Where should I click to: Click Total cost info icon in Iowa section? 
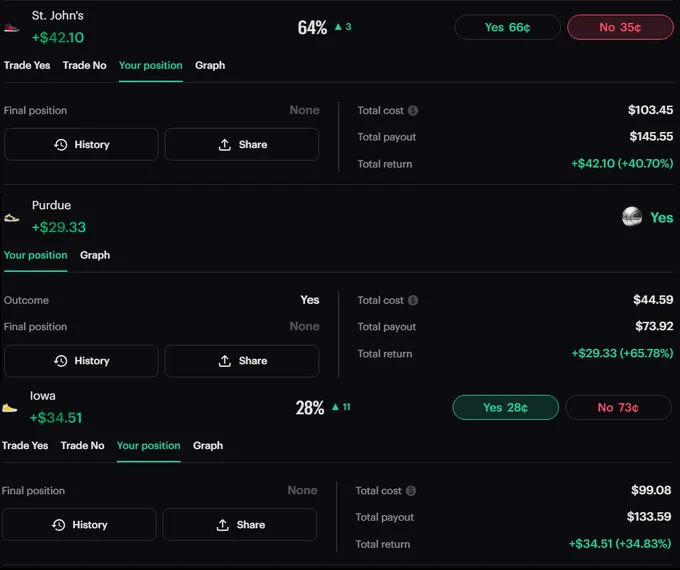pyautogui.click(x=411, y=491)
